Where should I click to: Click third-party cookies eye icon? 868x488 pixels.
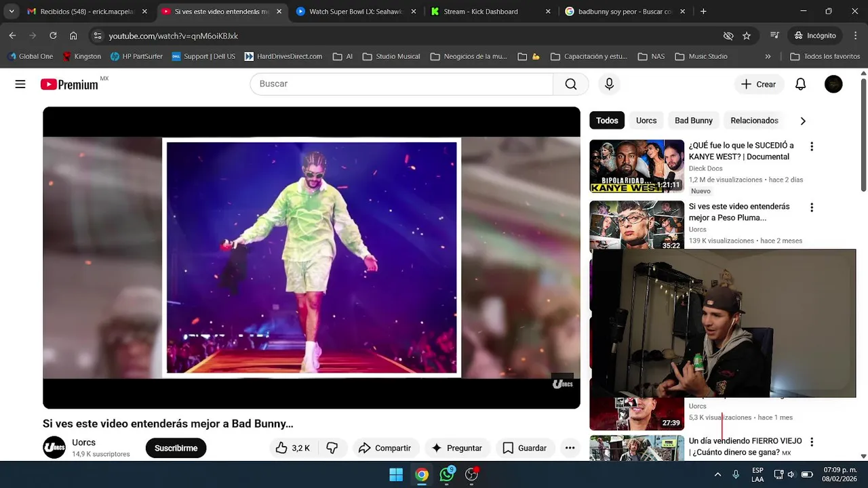(x=728, y=35)
